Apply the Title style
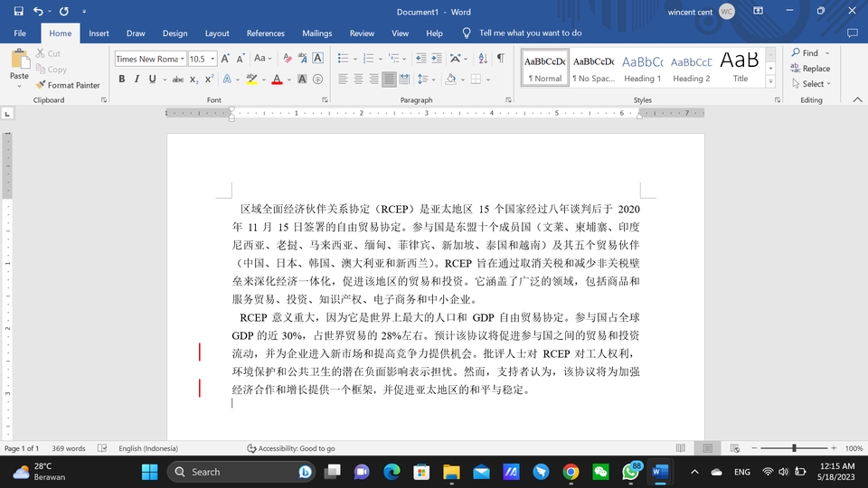 pyautogui.click(x=741, y=68)
